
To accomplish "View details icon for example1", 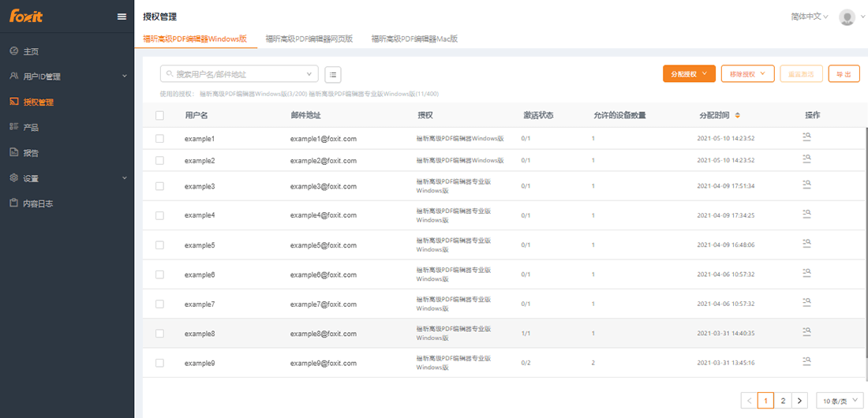I will [806, 138].
